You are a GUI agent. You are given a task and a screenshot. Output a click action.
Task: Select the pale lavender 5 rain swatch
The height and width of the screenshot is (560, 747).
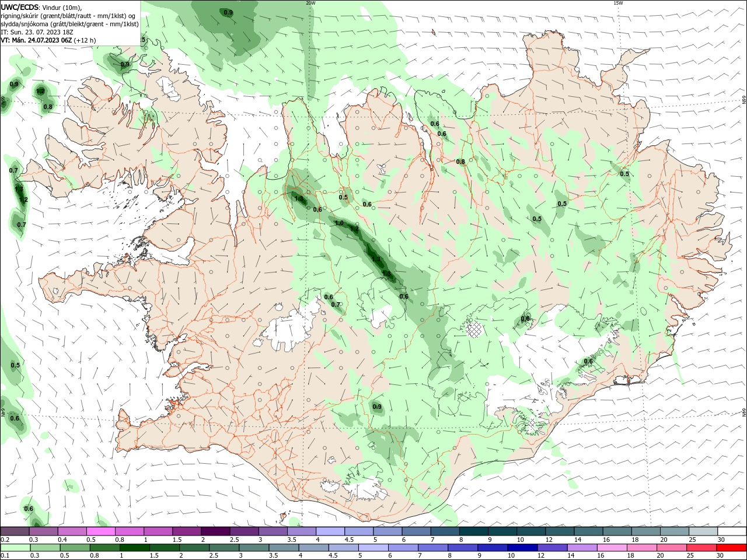373,548
